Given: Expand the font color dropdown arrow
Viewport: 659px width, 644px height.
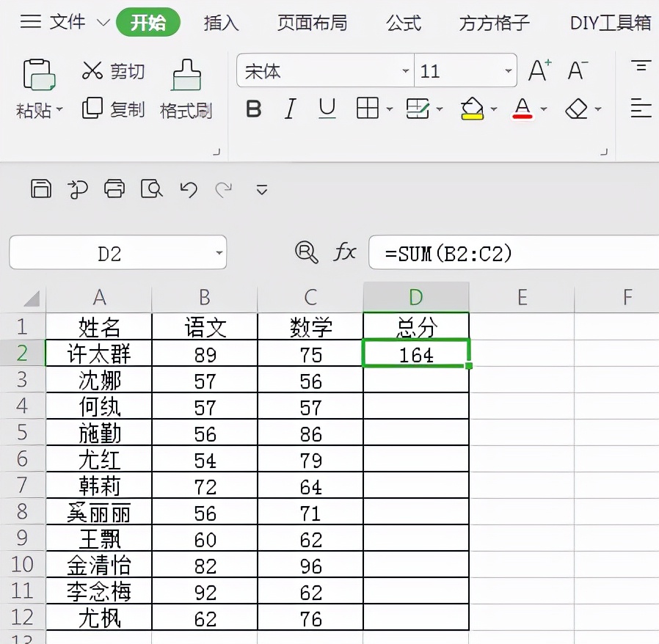Looking at the screenshot, I should pos(544,109).
